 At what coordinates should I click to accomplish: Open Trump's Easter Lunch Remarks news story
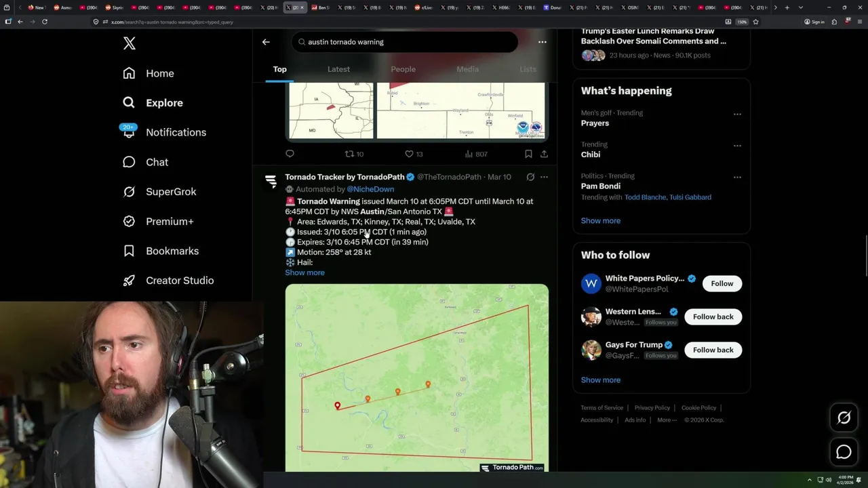pyautogui.click(x=653, y=36)
